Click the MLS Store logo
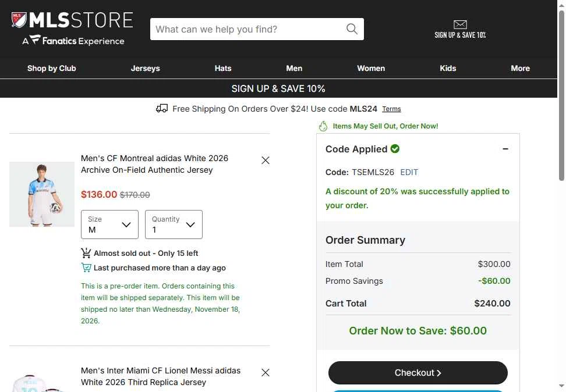Screen dimensions: 566x392 click(x=72, y=28)
